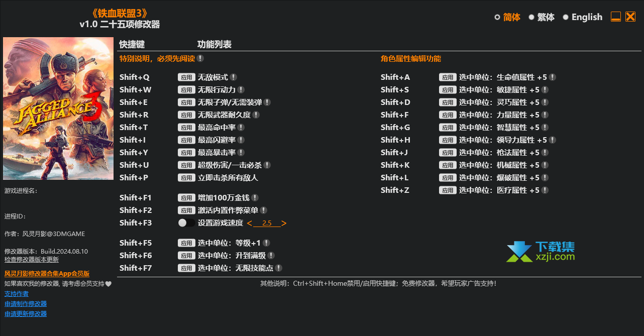Click 应用 for 立即击杀所有敌人
Image resolution: width=644 pixels, height=336 pixels.
(187, 178)
